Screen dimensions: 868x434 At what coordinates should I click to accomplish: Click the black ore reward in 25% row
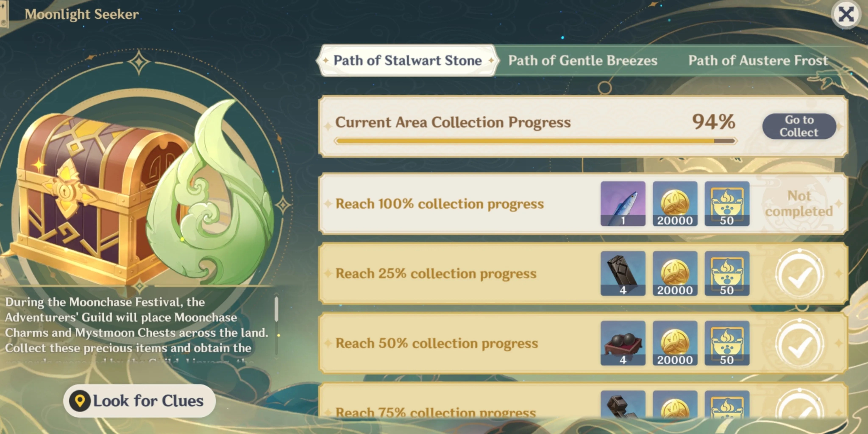(x=623, y=273)
